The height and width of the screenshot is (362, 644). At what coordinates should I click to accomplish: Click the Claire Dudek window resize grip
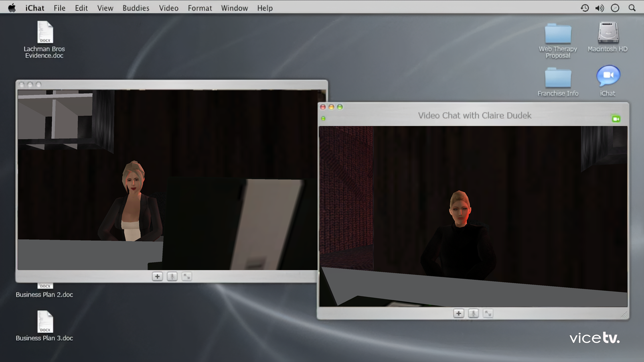624,315
